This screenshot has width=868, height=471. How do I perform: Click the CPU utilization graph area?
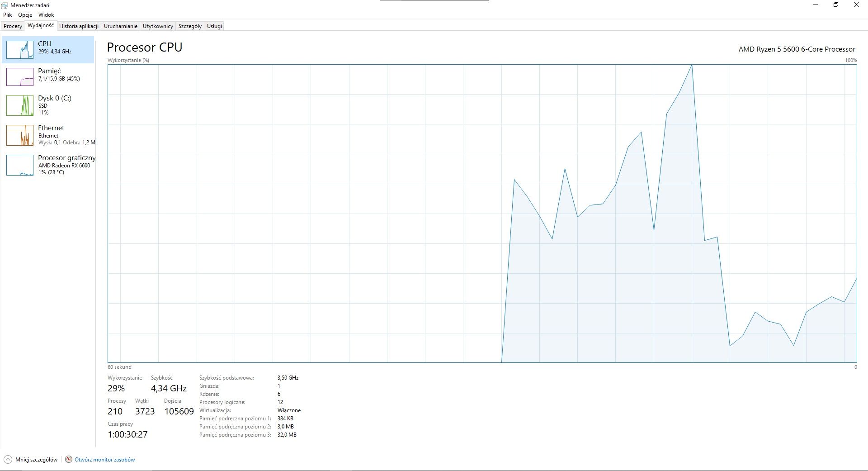(x=482, y=214)
